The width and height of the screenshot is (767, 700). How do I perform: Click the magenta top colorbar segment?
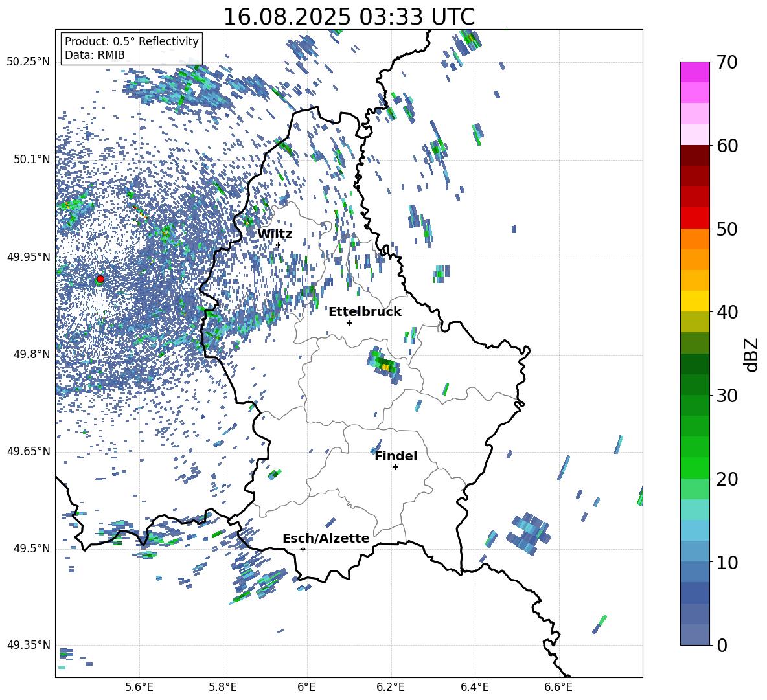(694, 73)
